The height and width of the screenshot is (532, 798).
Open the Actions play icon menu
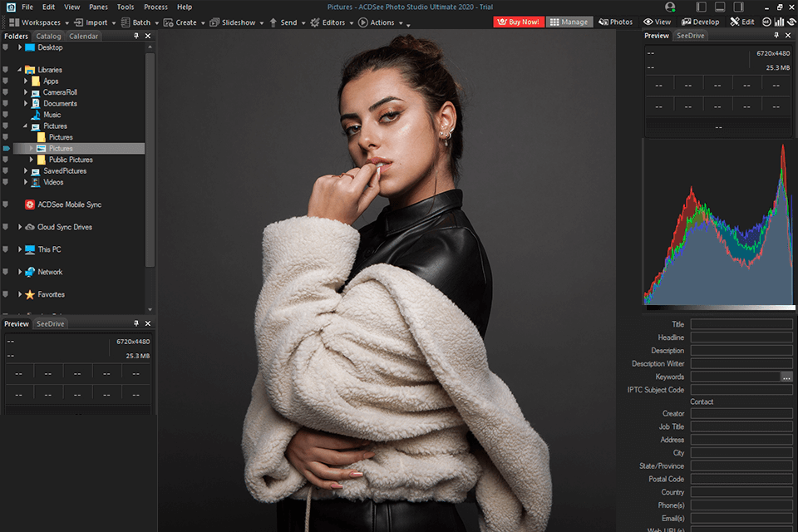pos(363,22)
